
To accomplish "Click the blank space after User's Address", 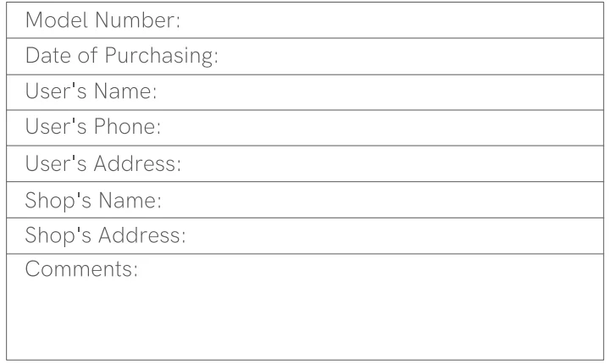I will [x=390, y=163].
